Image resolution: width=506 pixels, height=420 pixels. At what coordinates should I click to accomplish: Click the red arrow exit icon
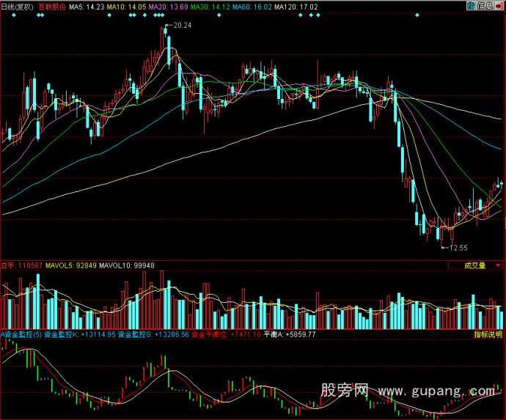tap(500, 6)
